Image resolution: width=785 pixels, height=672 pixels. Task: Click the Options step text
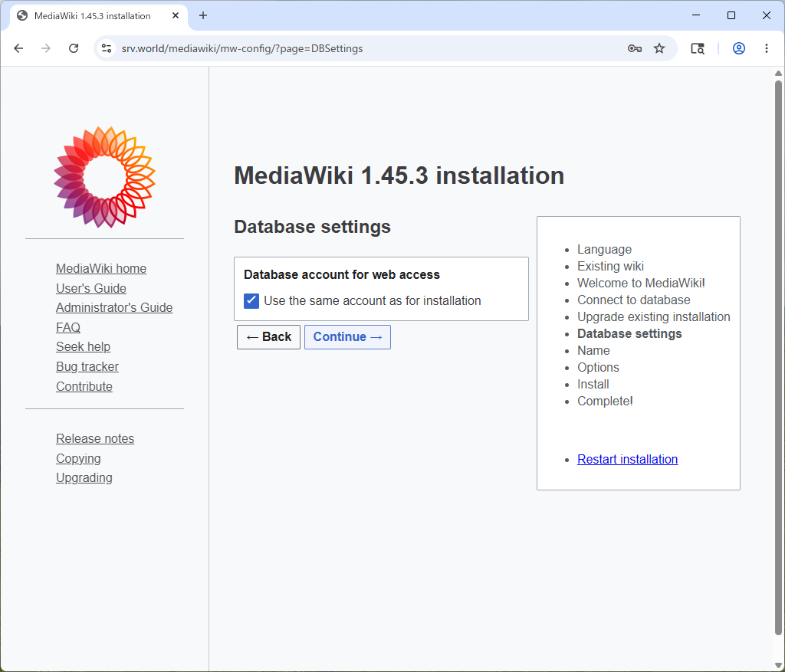click(598, 367)
